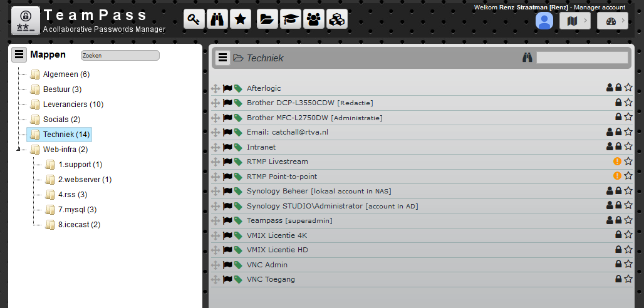The image size is (644, 308).
Task: Click the black flag icon for Synology STUDIO\Administrator
Action: tap(227, 206)
